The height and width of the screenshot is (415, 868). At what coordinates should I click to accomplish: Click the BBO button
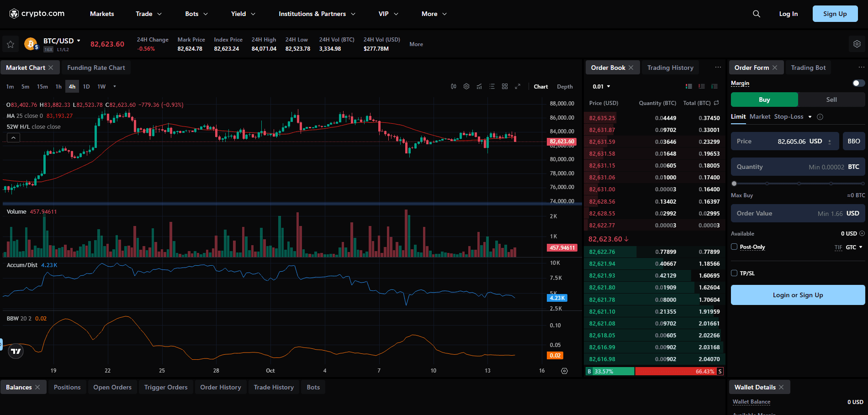pyautogui.click(x=854, y=141)
